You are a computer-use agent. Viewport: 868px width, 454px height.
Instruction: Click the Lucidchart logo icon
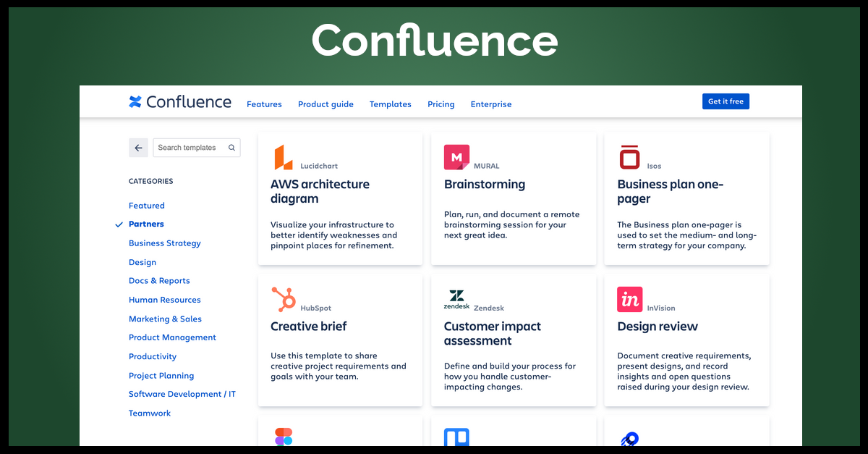pos(283,157)
